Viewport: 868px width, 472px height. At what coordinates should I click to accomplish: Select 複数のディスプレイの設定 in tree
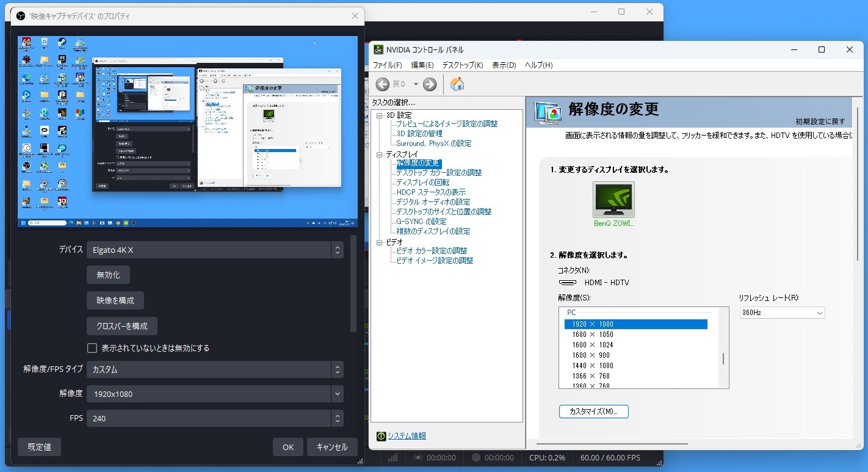(x=433, y=231)
